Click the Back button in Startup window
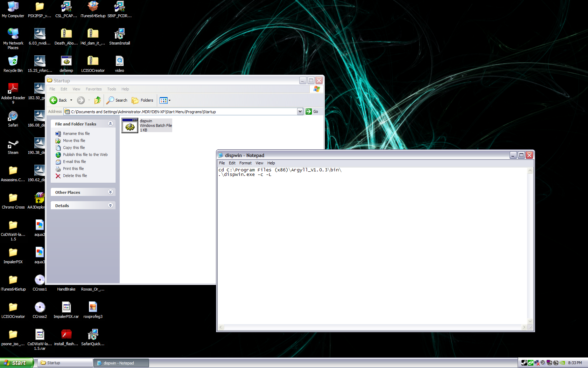Screen dimensions: 588x368 (x=58, y=100)
